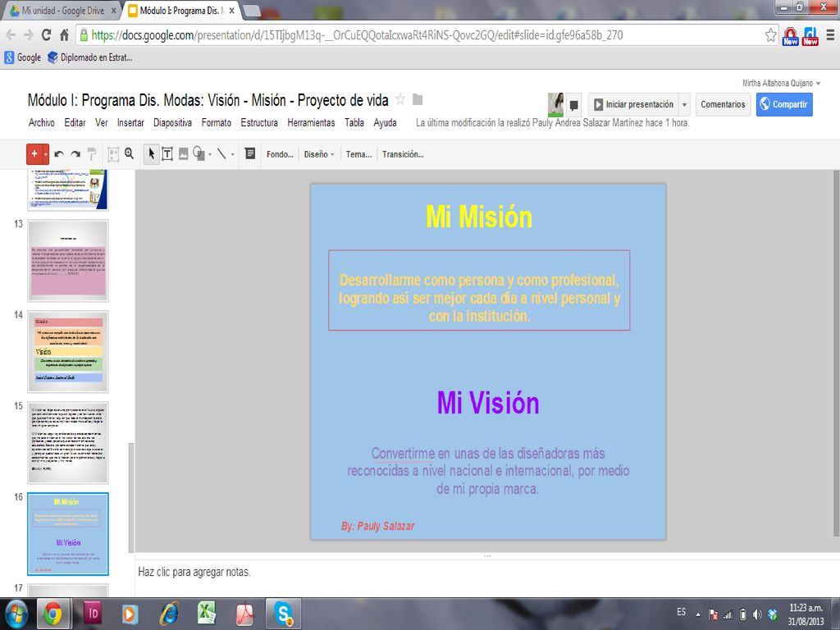Click Iniciar presentación button
The image size is (840, 630).
(632, 104)
